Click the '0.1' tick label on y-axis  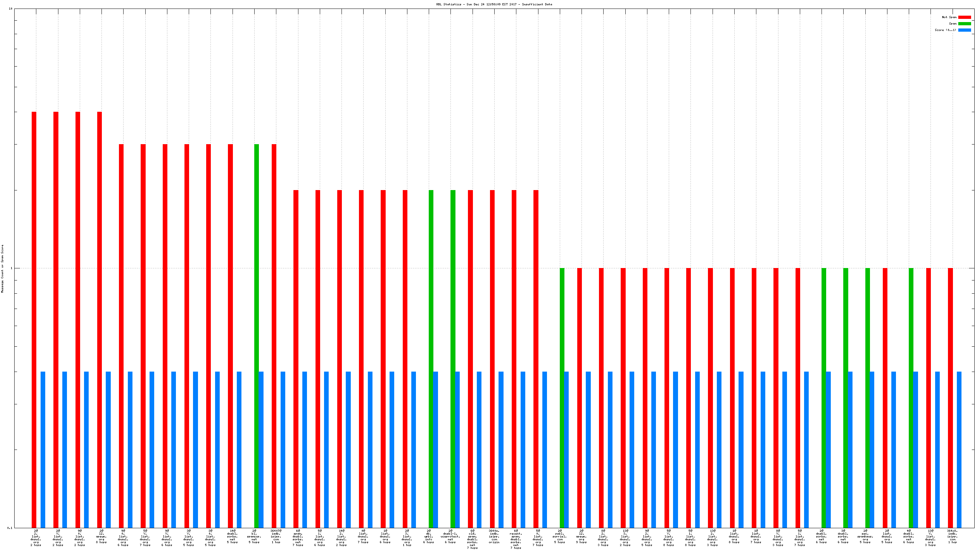[10, 528]
